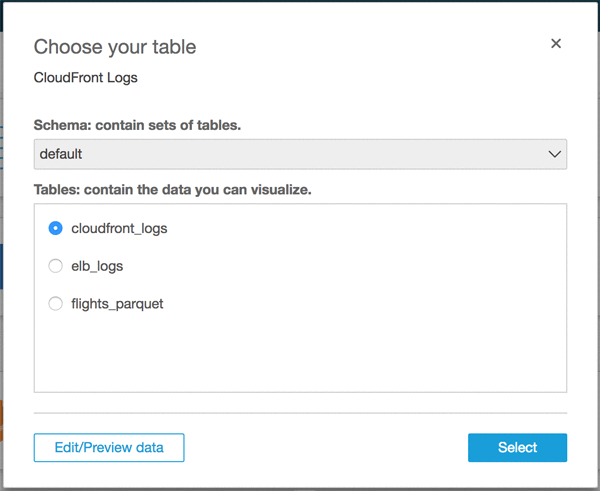This screenshot has height=491, width=600.
Task: Click the 'CloudFront Logs' subtitle text
Action: click(x=86, y=77)
